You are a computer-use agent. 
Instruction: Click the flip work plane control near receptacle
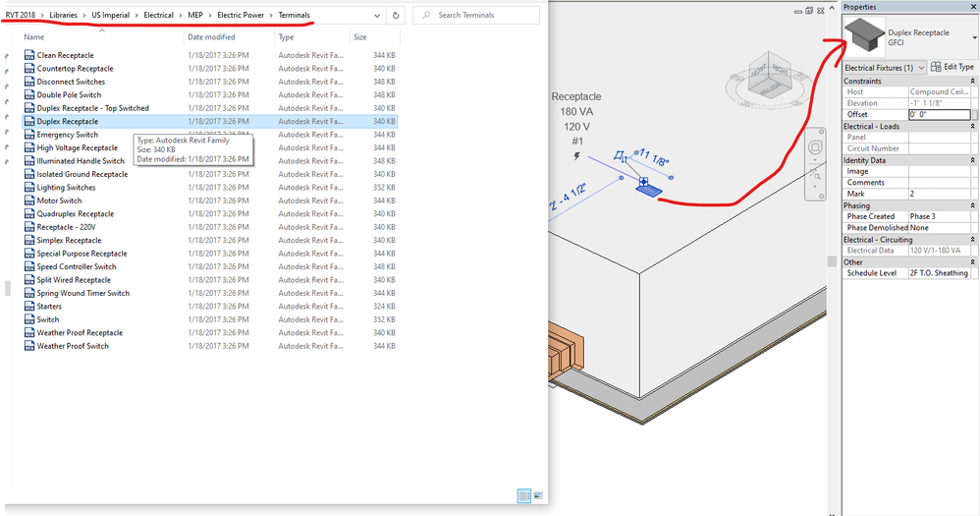619,155
